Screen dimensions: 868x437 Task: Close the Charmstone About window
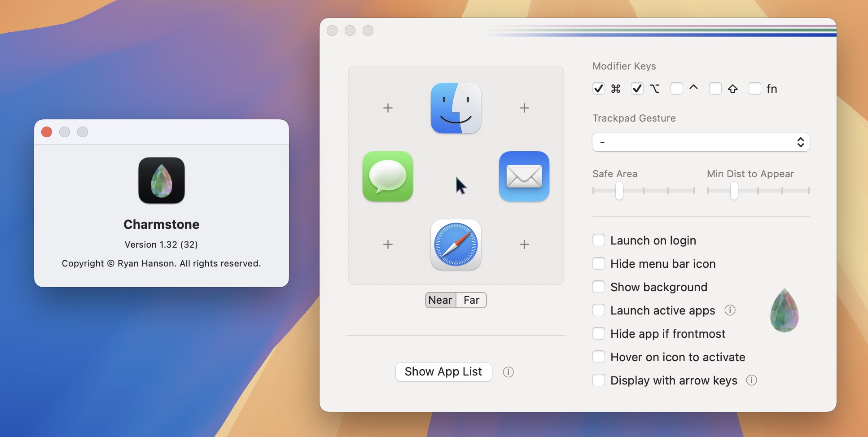(47, 132)
